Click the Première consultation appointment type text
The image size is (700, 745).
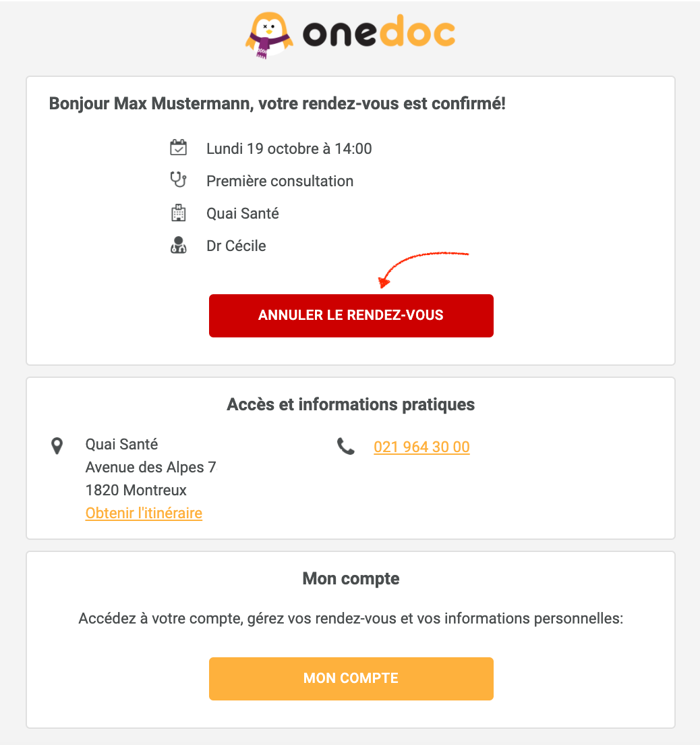(x=280, y=181)
